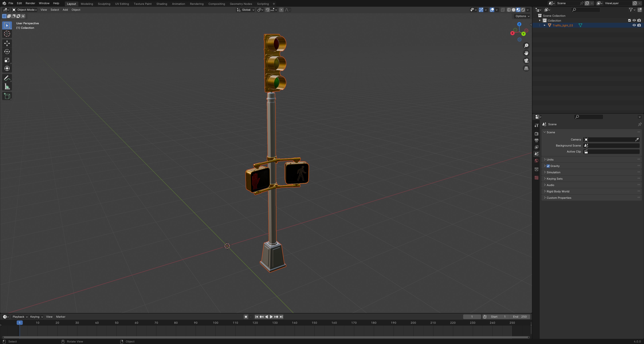Jump to the first frame

pyautogui.click(x=256, y=317)
